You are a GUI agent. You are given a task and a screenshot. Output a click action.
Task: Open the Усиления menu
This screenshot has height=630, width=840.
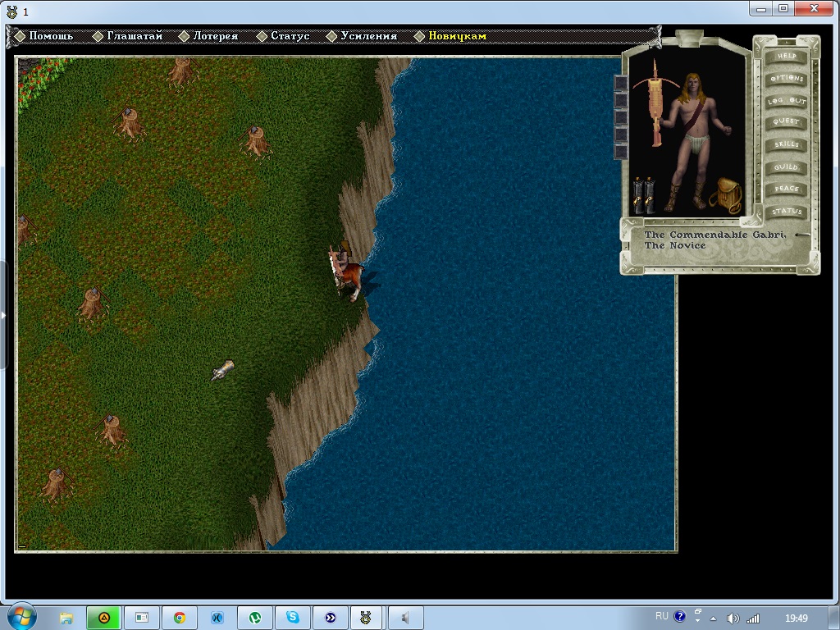(368, 36)
